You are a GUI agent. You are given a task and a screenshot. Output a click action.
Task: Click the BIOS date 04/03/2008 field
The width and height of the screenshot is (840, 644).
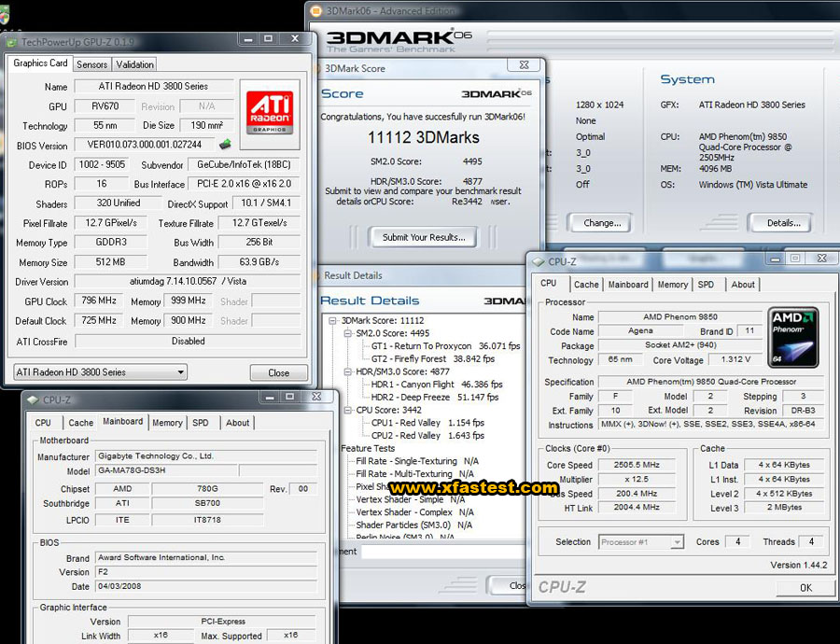pos(206,586)
